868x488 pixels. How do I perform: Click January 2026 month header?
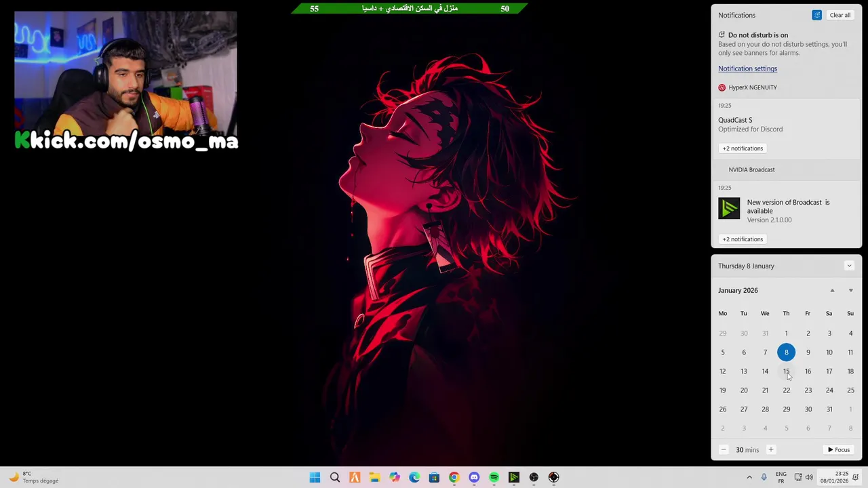[x=738, y=290]
